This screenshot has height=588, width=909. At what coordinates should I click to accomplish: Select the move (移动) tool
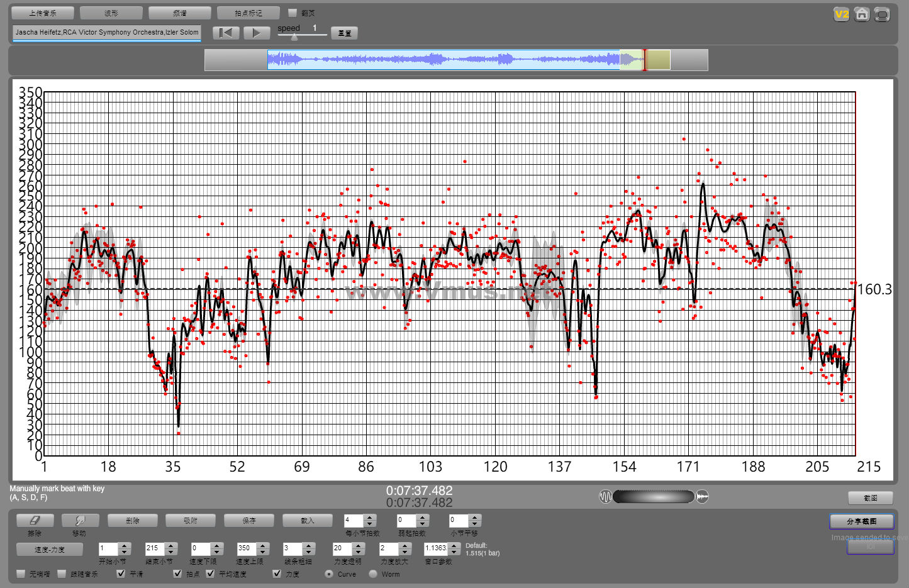(80, 521)
